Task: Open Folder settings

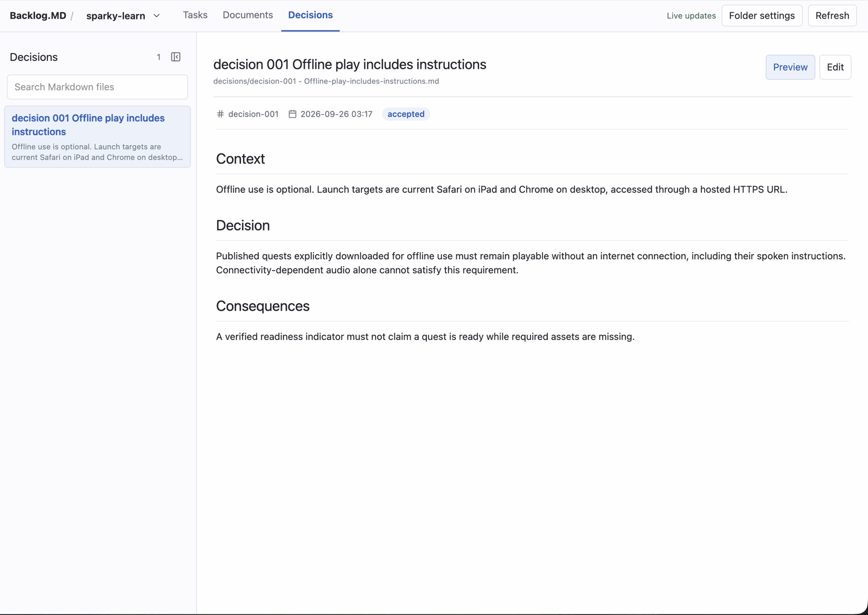Action: click(762, 16)
